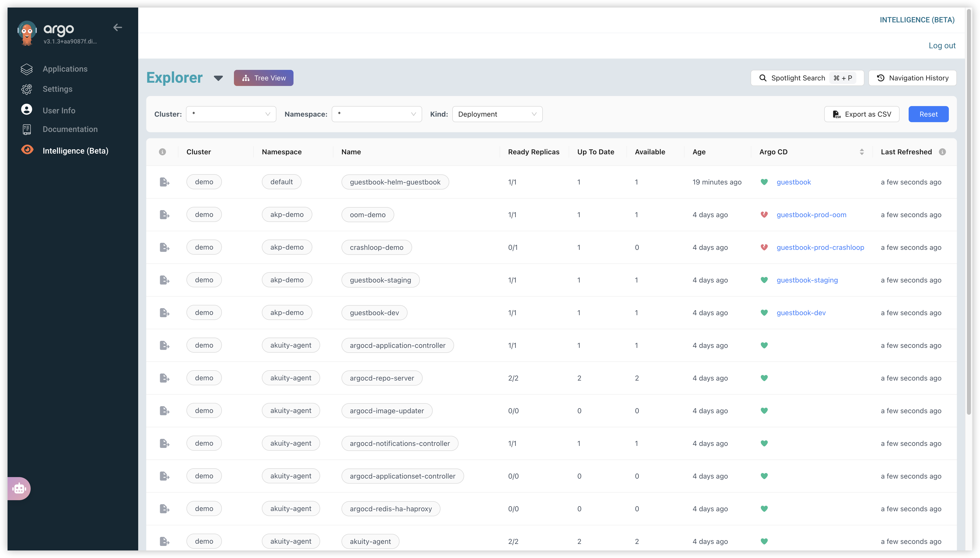The image size is (980, 558).
Task: Go to Applications in the sidebar
Action: (x=65, y=69)
